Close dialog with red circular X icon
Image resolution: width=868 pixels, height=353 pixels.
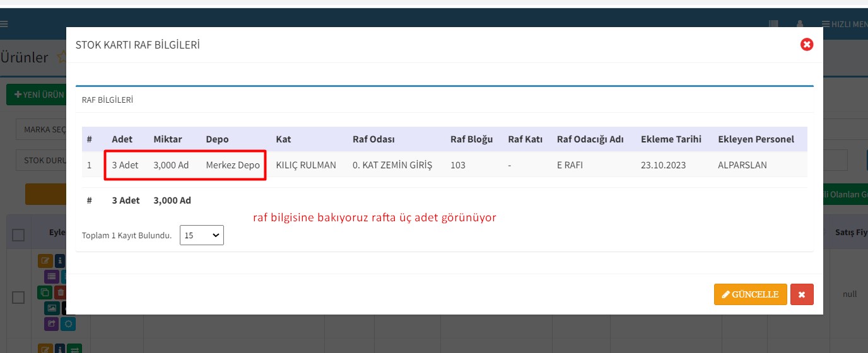pos(806,44)
